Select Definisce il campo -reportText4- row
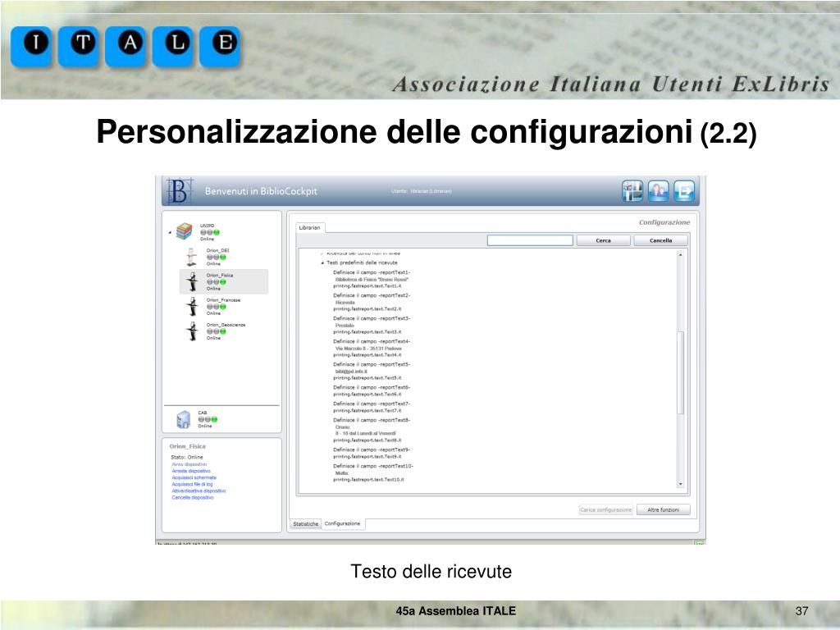Viewport: 840px width, 630px height. 372,342
